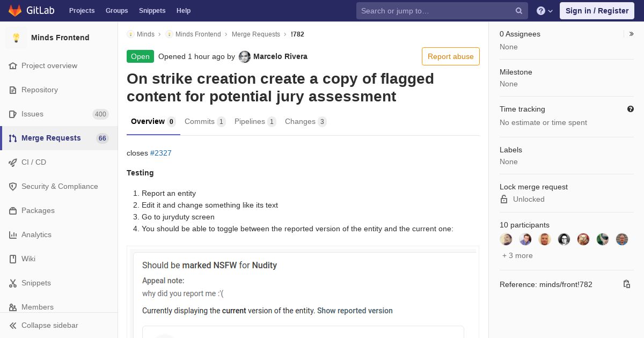
Task: Click the search magnifier icon
Action: click(x=519, y=11)
